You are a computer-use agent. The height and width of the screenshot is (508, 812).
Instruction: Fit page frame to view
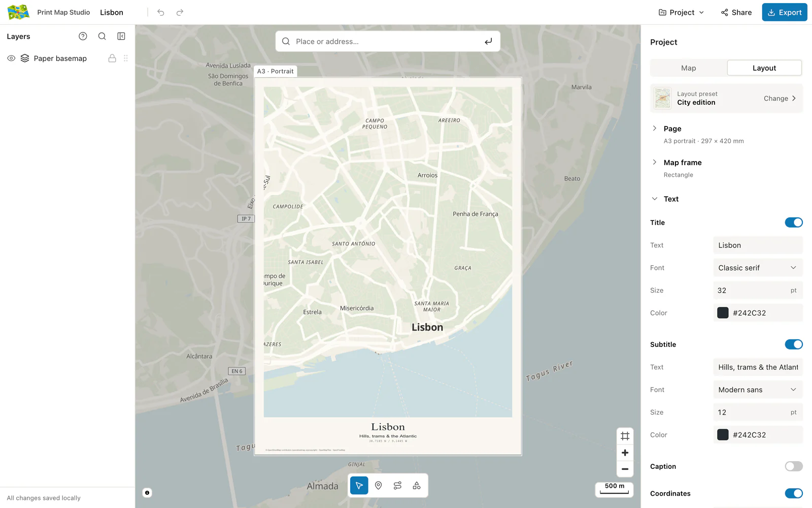pos(625,436)
